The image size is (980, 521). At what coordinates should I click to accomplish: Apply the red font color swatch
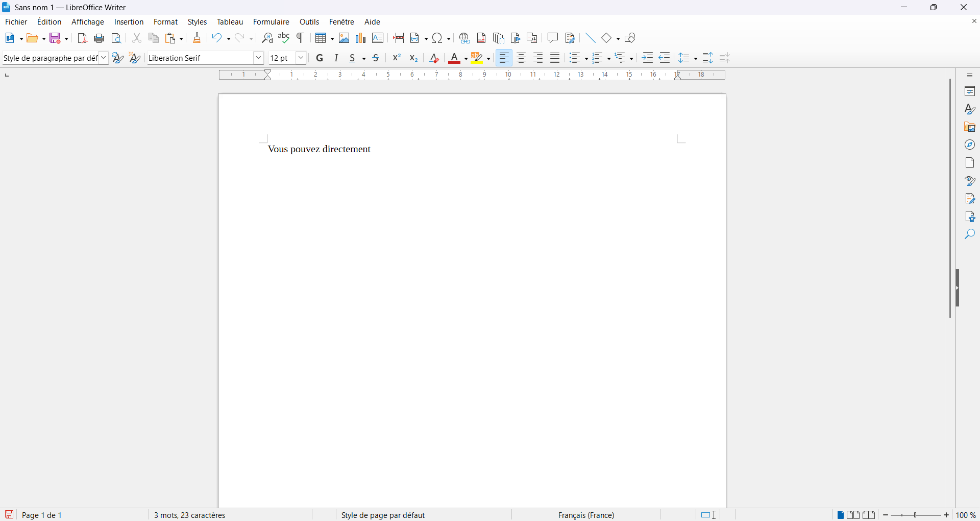click(x=454, y=59)
